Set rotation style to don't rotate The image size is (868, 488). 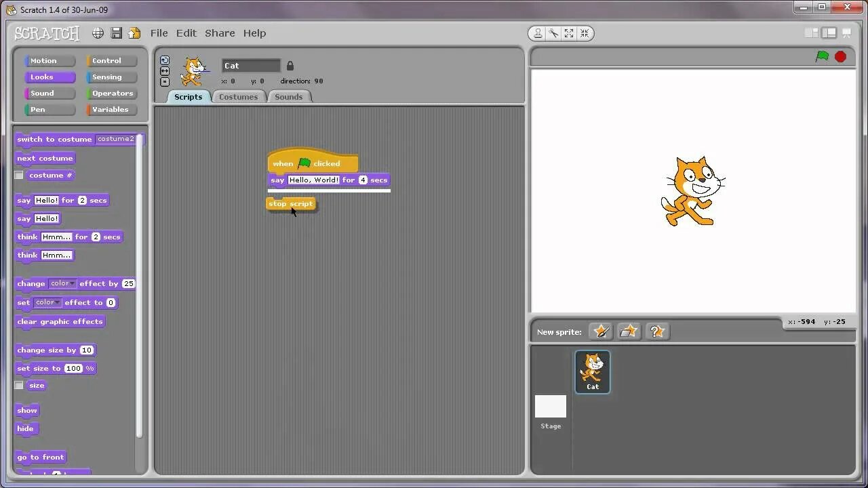(x=165, y=82)
